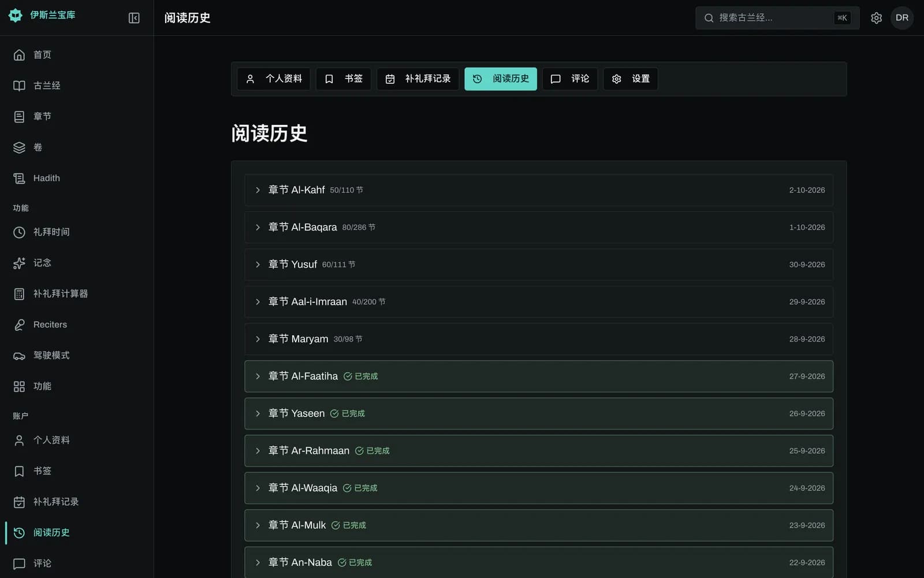The image size is (924, 578).
Task: Click the 2-10-2026 date on Al-Kahf row
Action: click(x=807, y=190)
